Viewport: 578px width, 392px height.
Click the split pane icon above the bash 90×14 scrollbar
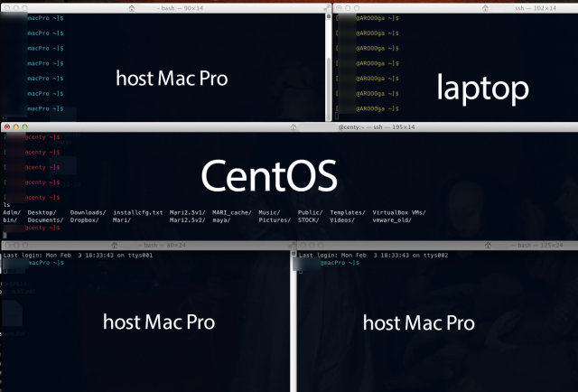(329, 16)
